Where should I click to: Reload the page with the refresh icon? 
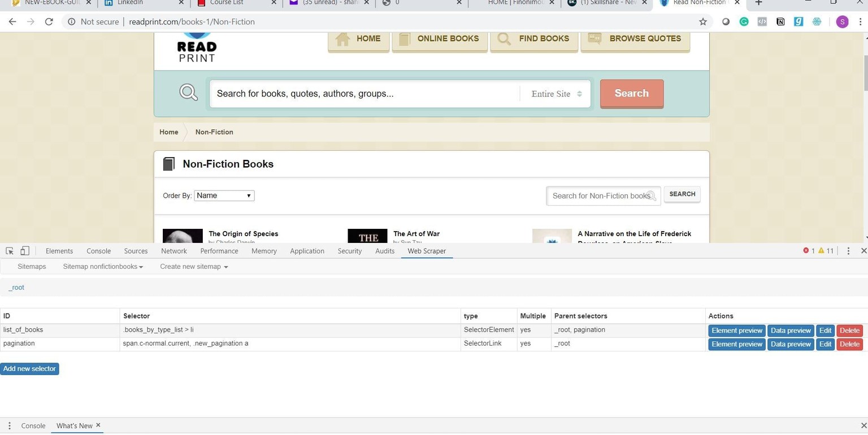[x=49, y=21]
